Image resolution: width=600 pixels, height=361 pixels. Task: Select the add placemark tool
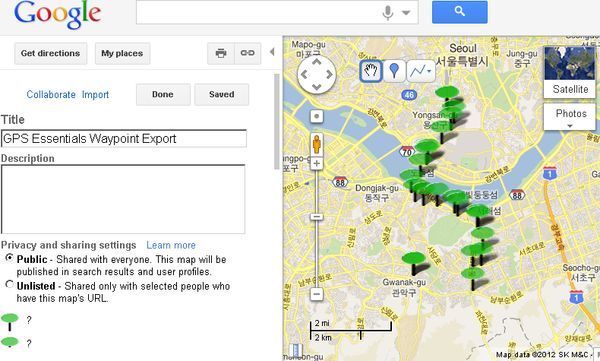coord(394,71)
